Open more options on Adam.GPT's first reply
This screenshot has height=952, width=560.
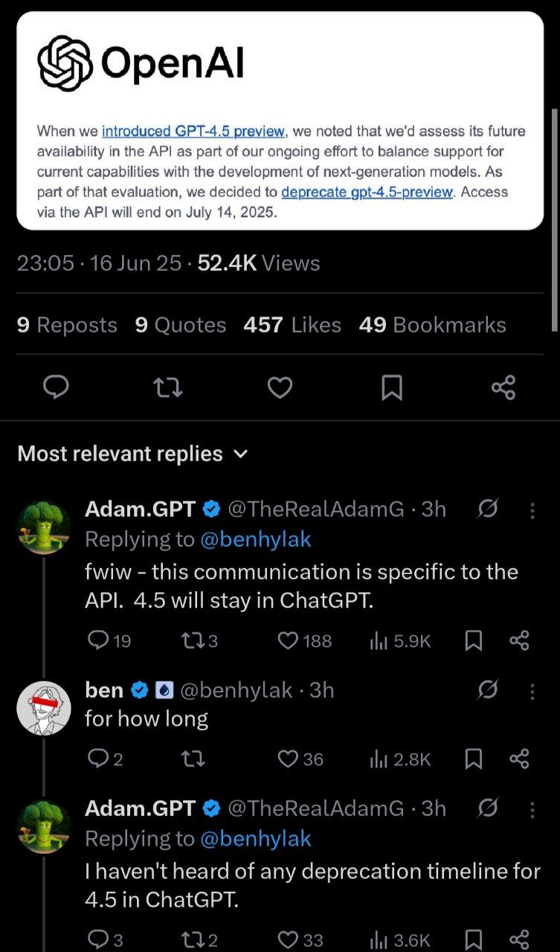[532, 510]
